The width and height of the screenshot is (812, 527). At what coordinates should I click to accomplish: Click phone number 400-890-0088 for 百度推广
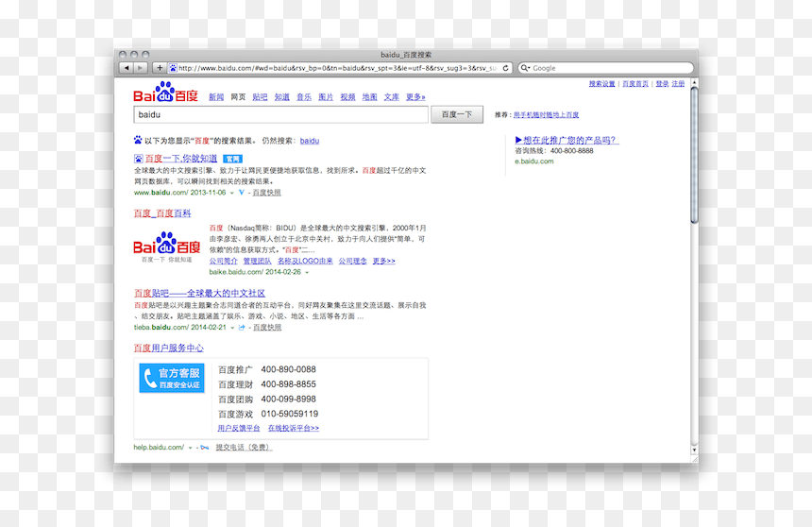pyautogui.click(x=288, y=369)
